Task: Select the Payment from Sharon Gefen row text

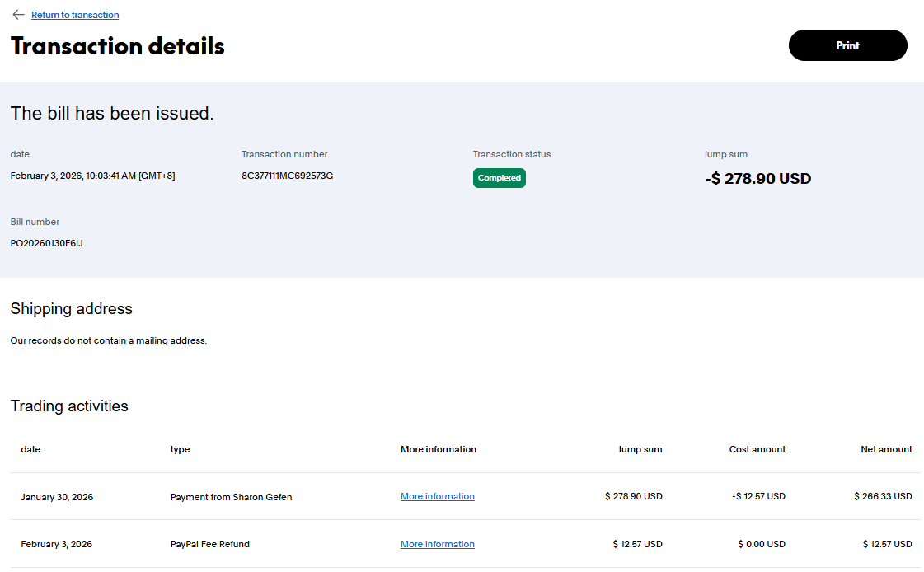Action: 231,497
